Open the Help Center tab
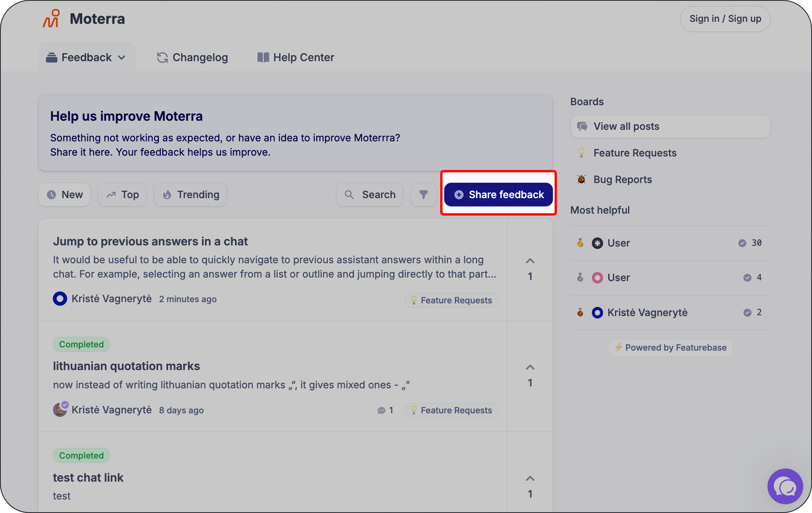Image resolution: width=812 pixels, height=513 pixels. point(296,58)
